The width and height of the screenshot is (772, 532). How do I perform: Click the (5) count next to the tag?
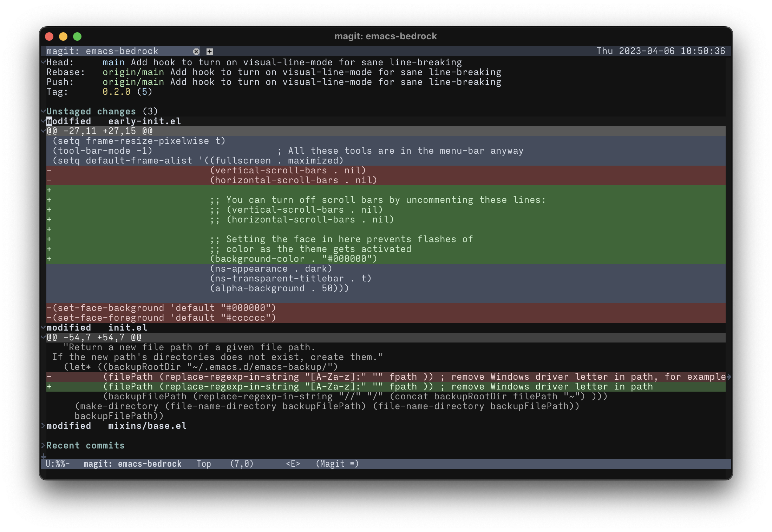point(145,92)
